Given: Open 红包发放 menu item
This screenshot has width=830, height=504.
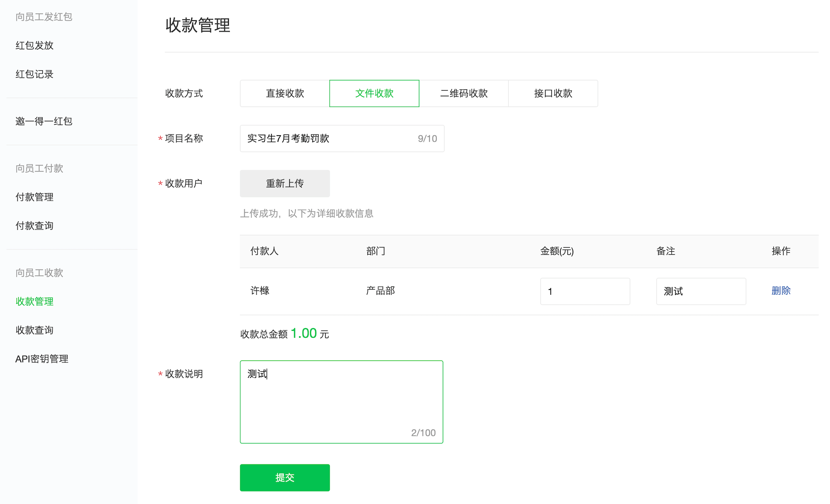Looking at the screenshot, I should 34,44.
